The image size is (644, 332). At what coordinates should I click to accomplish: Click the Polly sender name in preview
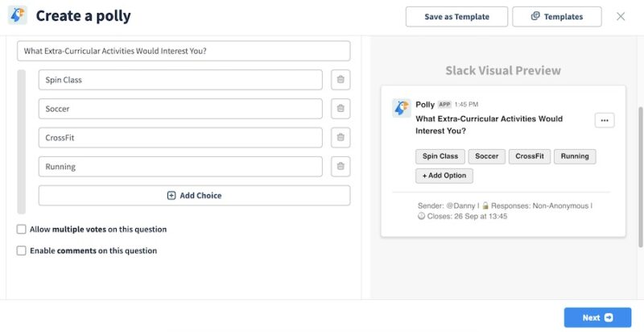point(425,105)
